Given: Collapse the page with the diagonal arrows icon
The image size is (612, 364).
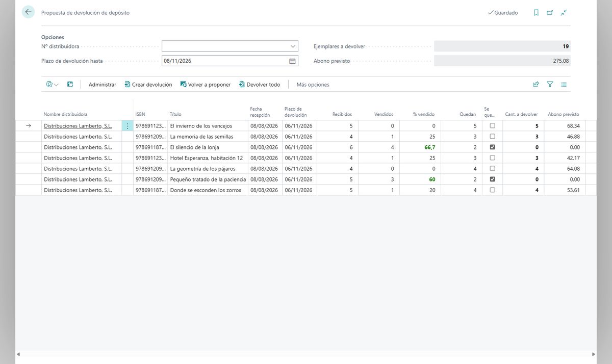Looking at the screenshot, I should tap(564, 13).
